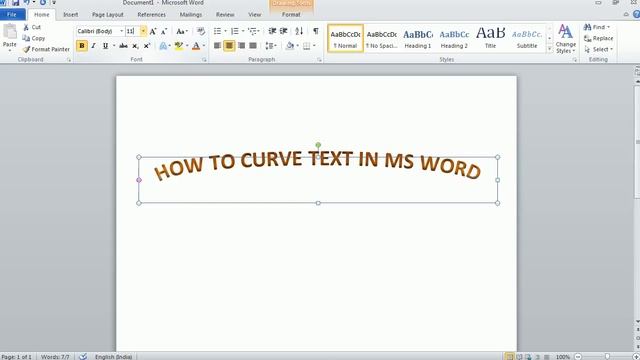Click the Numbering list icon

[x=235, y=31]
